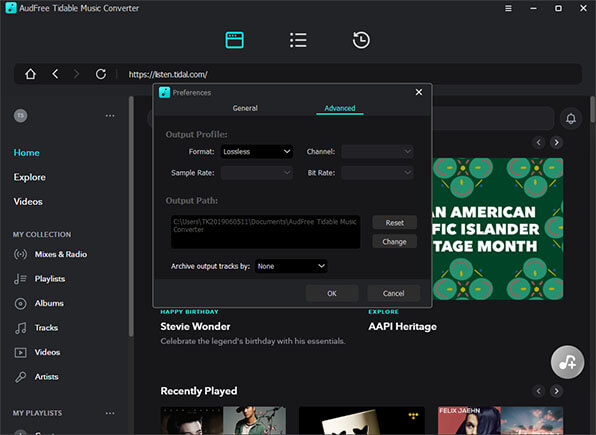Click the output path text field
The width and height of the screenshot is (596, 435).
[265, 232]
